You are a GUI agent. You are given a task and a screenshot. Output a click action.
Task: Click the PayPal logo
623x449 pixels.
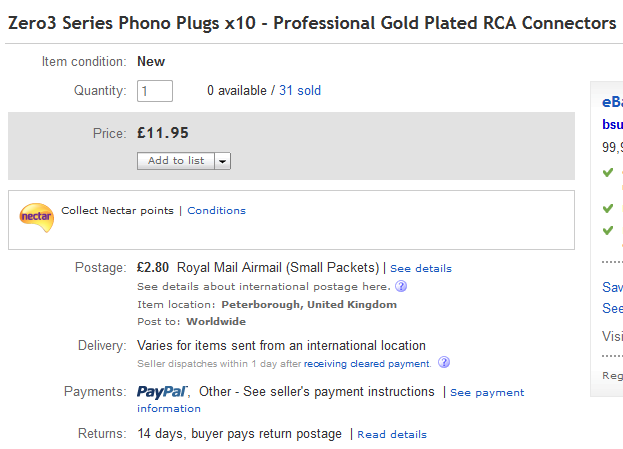coord(162,392)
